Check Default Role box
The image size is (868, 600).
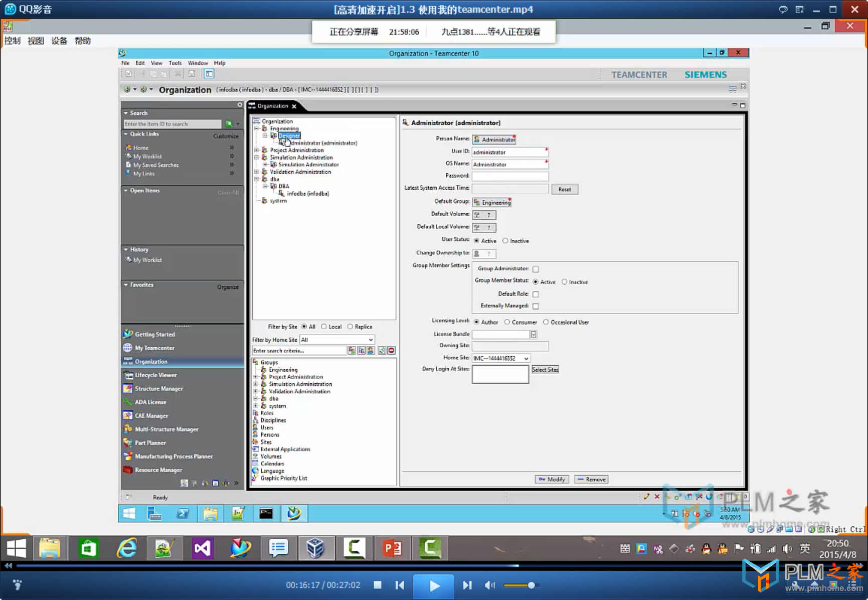pyautogui.click(x=536, y=294)
